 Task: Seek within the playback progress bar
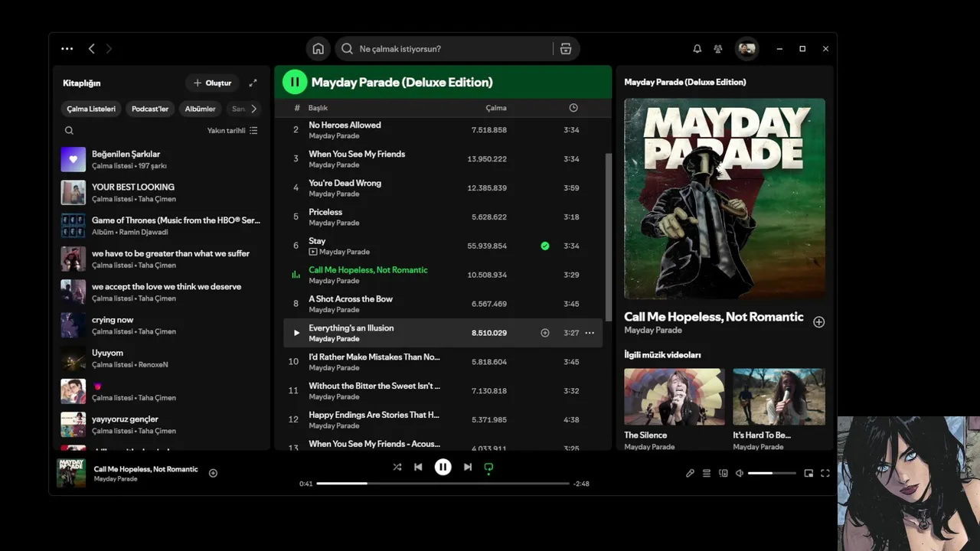tap(443, 484)
